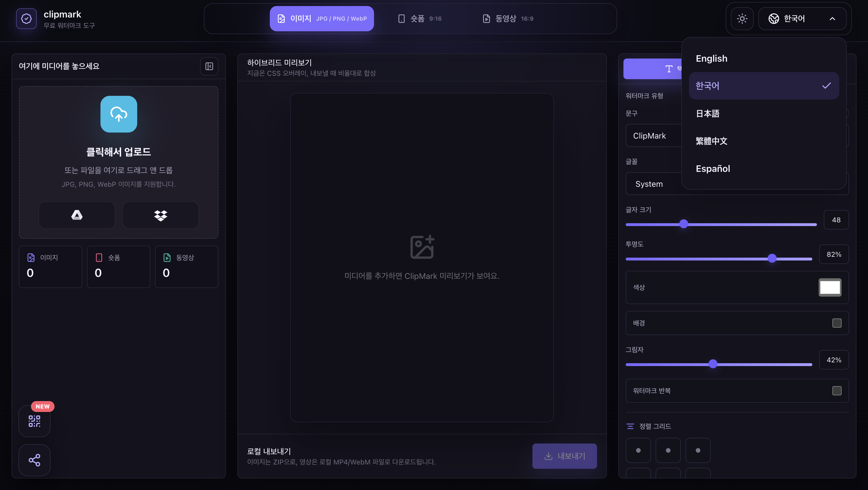Click the add-image placeholder icon in preview
This screenshot has height=490, width=868.
422,247
